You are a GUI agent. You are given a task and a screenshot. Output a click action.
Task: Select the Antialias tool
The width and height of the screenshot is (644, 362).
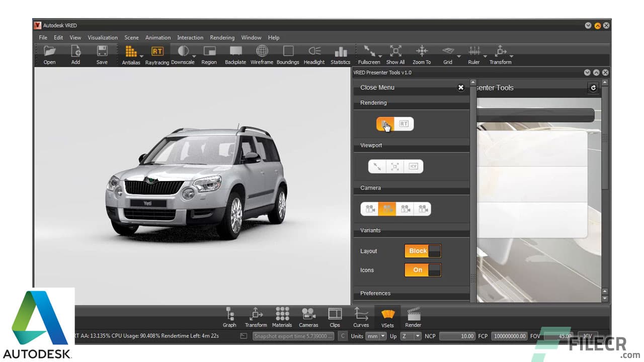[131, 52]
